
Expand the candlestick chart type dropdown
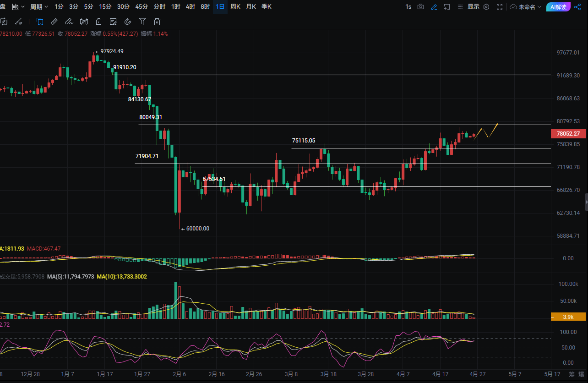click(x=18, y=7)
